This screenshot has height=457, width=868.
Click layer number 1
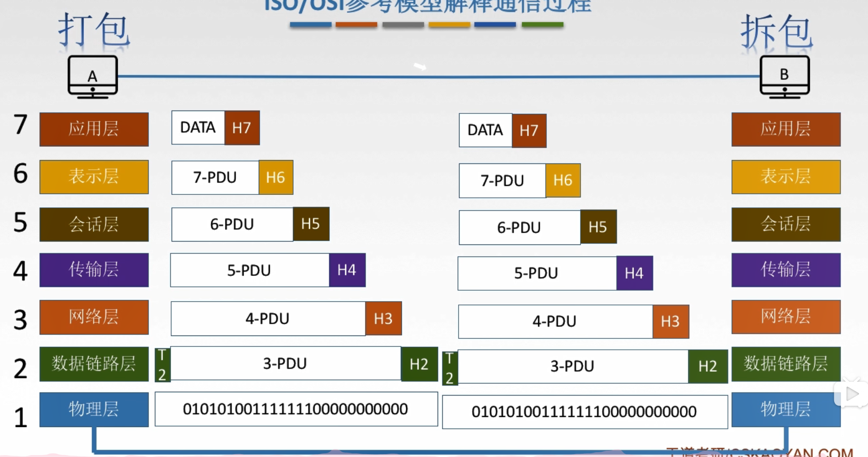20,417
